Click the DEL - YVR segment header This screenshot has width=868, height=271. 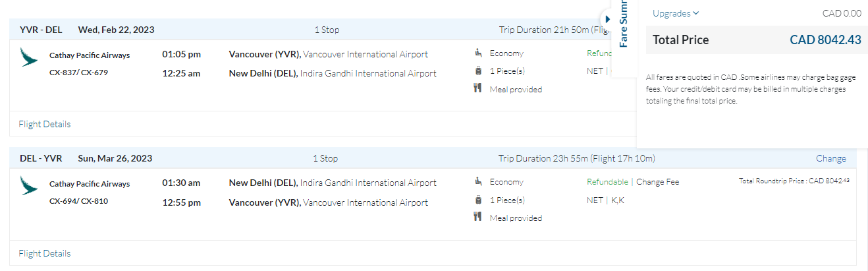pyautogui.click(x=41, y=158)
